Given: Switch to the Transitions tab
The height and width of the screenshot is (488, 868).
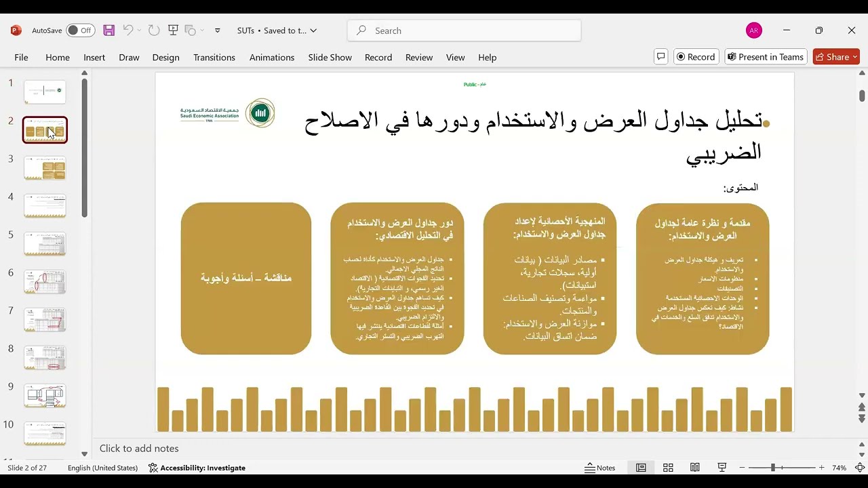Looking at the screenshot, I should [x=214, y=58].
